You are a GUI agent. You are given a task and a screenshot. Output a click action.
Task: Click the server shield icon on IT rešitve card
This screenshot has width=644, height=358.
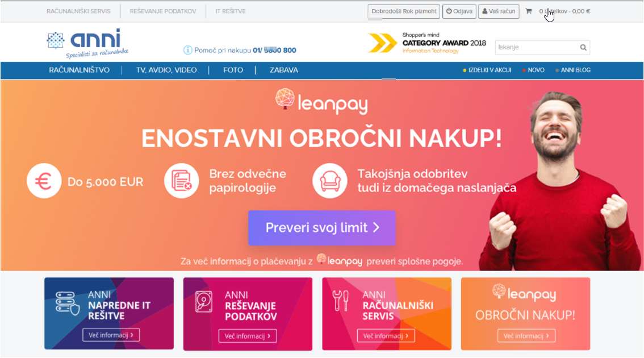[x=68, y=303]
